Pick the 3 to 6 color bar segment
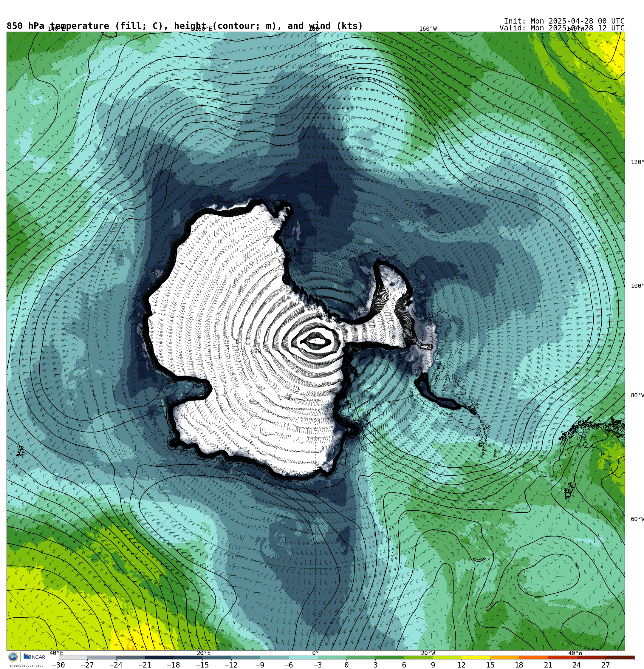Screen dimensions: 644x669 click(x=390, y=657)
